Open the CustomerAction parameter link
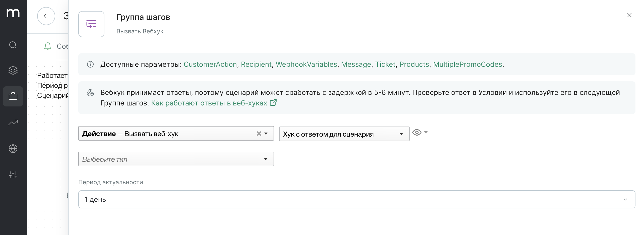The height and width of the screenshot is (235, 644). 210,65
